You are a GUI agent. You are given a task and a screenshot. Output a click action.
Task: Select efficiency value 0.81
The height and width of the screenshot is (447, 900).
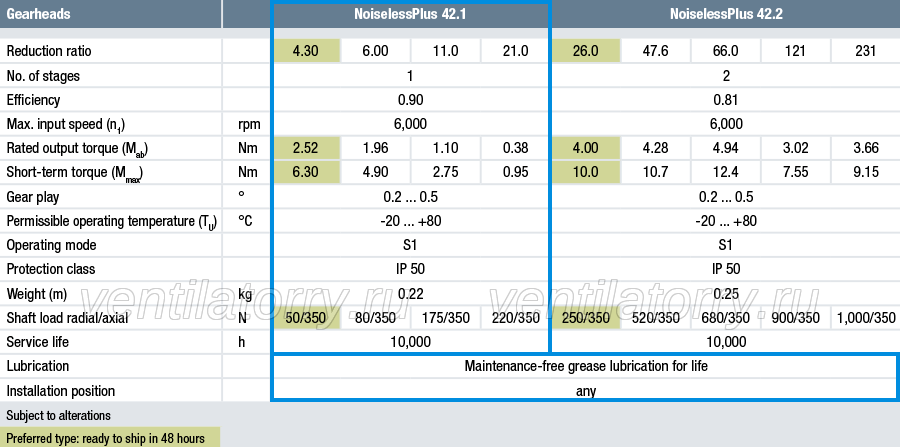pos(726,100)
